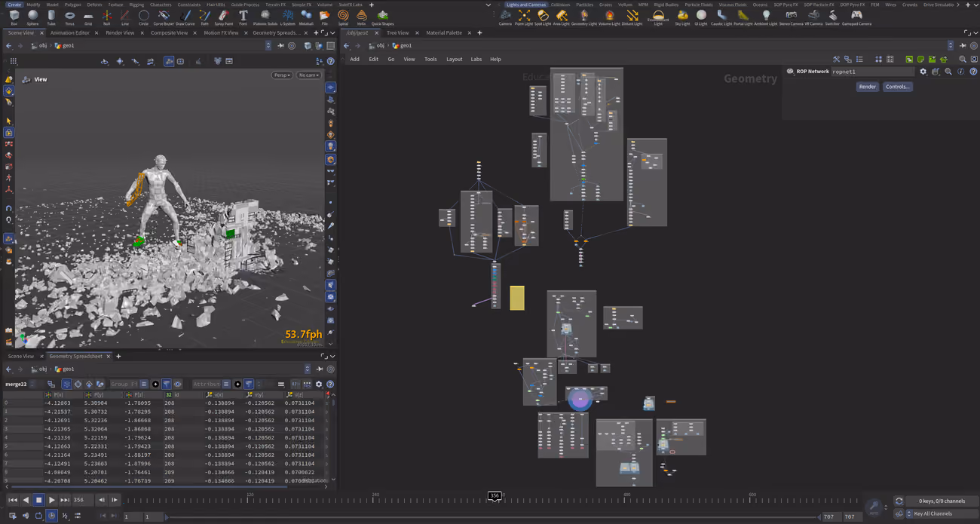The width and height of the screenshot is (980, 524).
Task: Click the Controls... button
Action: (897, 87)
